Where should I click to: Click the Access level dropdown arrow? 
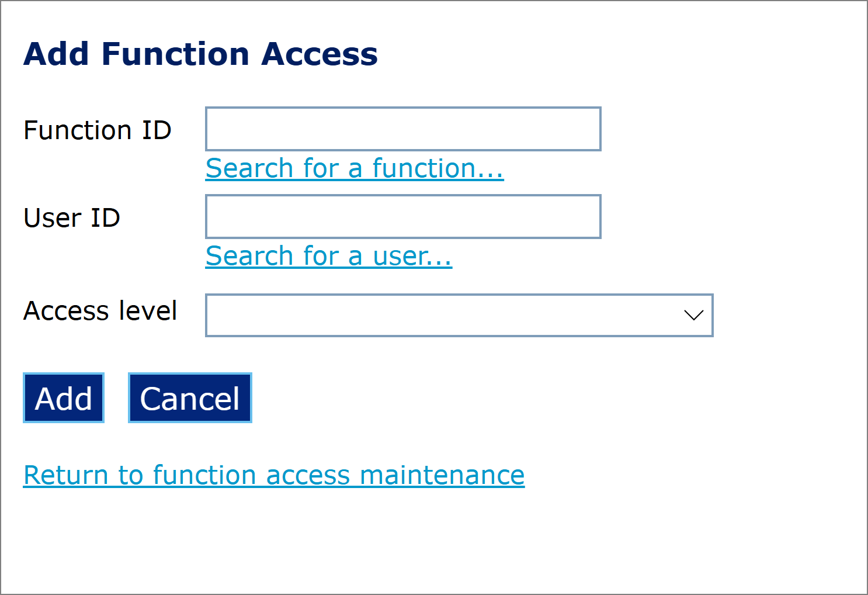point(693,316)
